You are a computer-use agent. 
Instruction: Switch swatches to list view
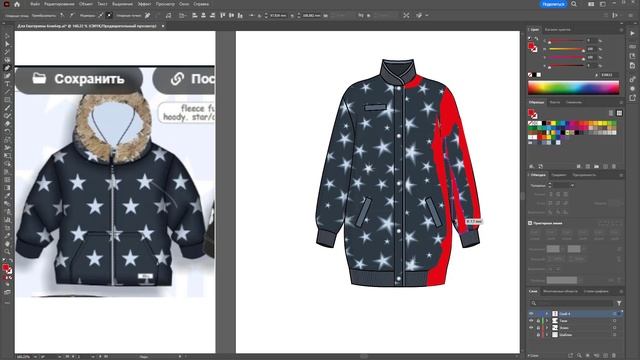point(611,113)
